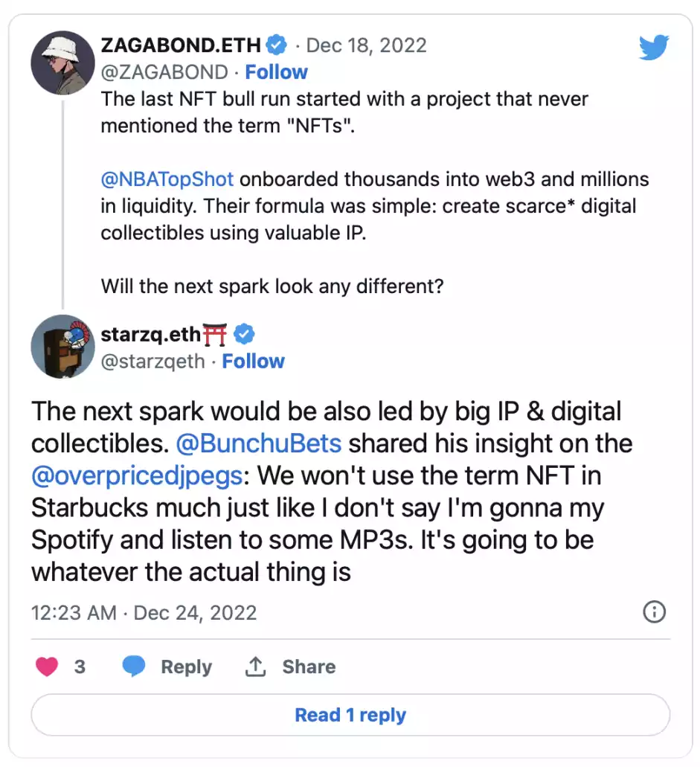Like the tweet with heart icon
Viewport: 700px width, 767px height.
click(47, 667)
